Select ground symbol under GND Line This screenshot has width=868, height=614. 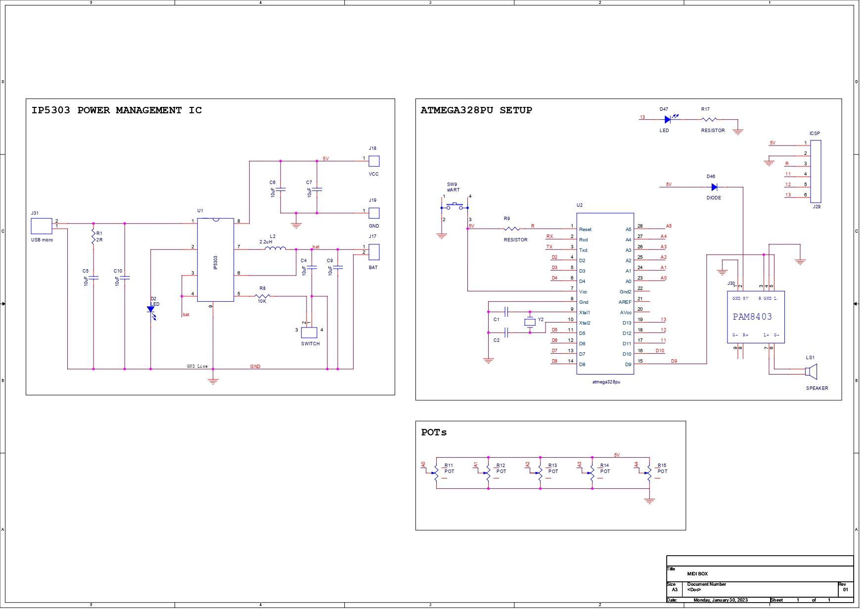pyautogui.click(x=213, y=381)
